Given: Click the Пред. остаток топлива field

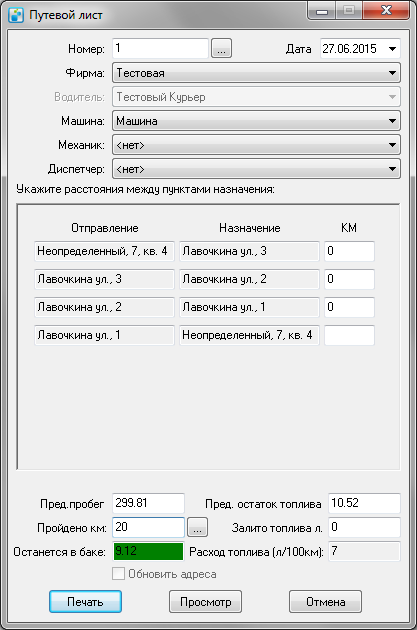Looking at the screenshot, I should (364, 503).
